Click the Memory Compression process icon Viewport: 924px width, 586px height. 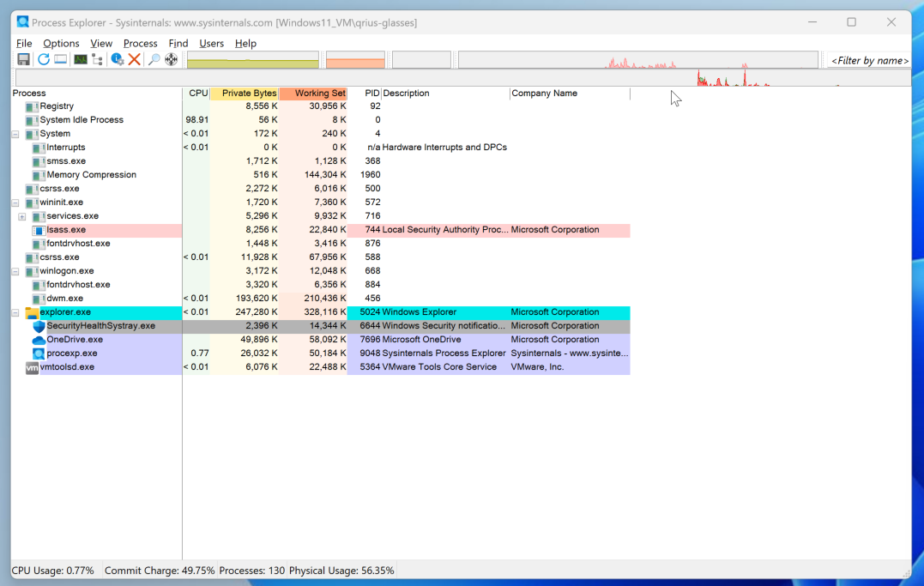coord(39,175)
